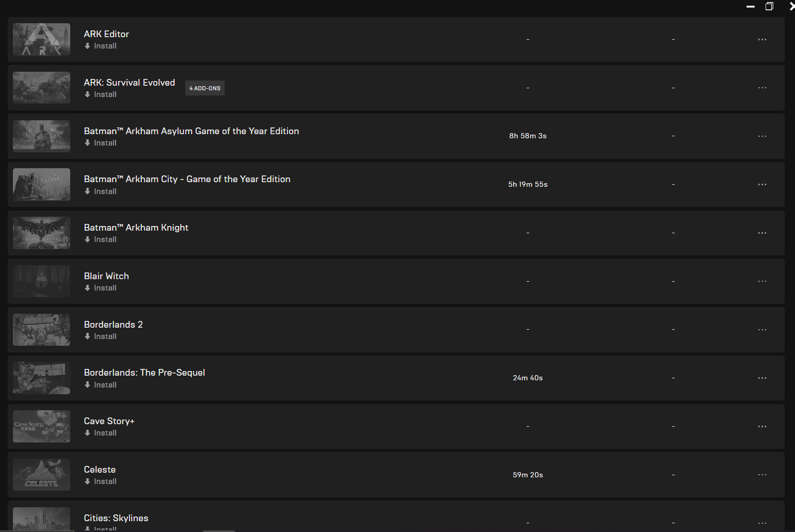The height and width of the screenshot is (532, 795).
Task: Select the Cities: Skylines title
Action: (116, 518)
